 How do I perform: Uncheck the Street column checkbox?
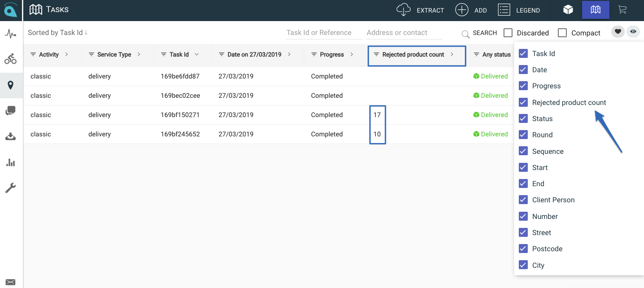click(523, 232)
